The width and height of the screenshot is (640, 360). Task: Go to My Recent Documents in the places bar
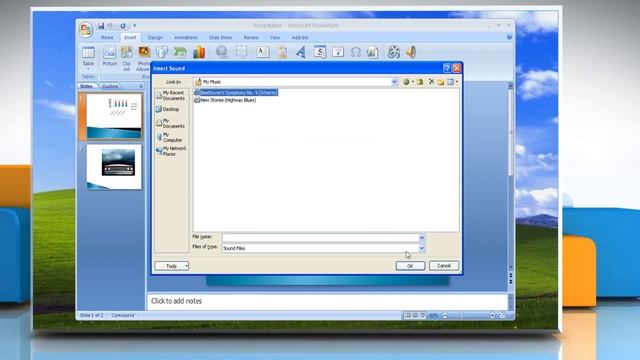171,96
